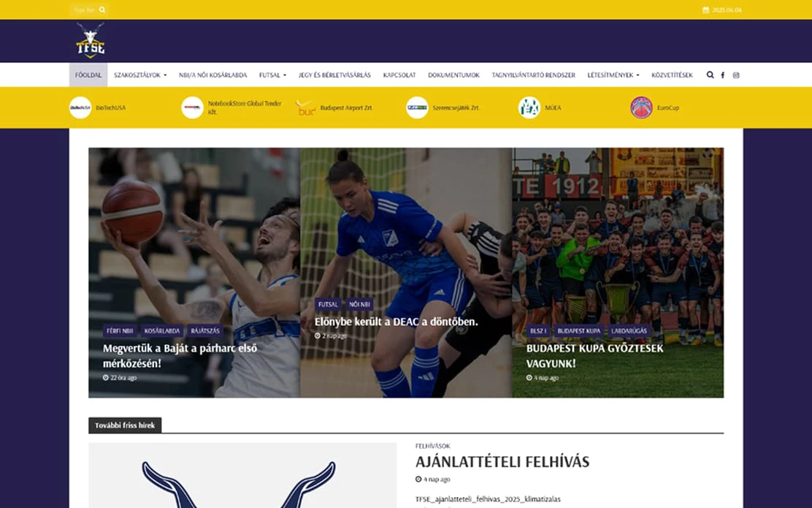Expand the Létesítmények dropdown menu

pyautogui.click(x=613, y=75)
